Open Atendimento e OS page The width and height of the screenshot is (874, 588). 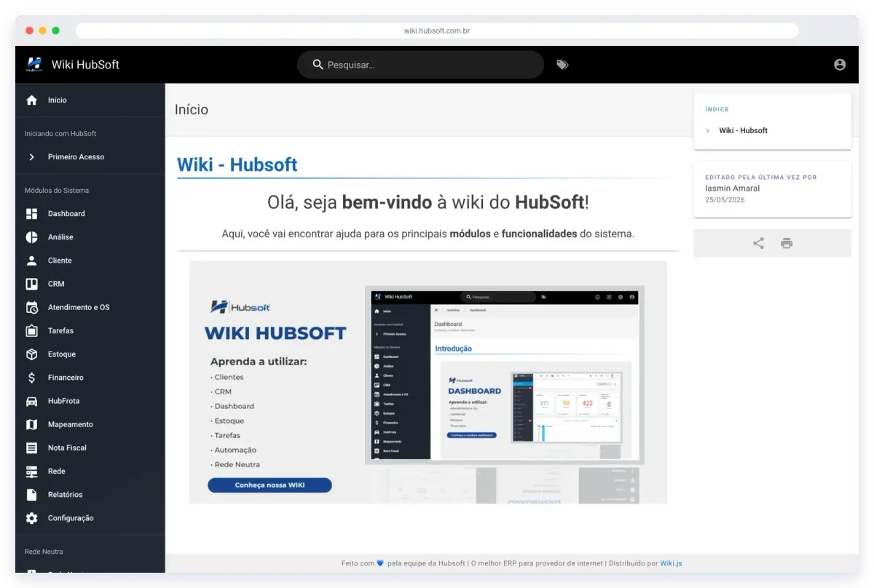90,307
